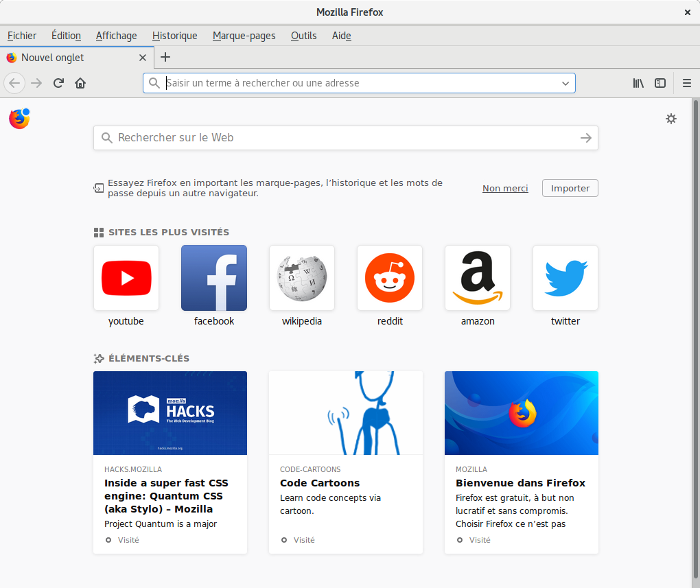This screenshot has width=700, height=588.
Task: Click the youtube label text
Action: 126,321
